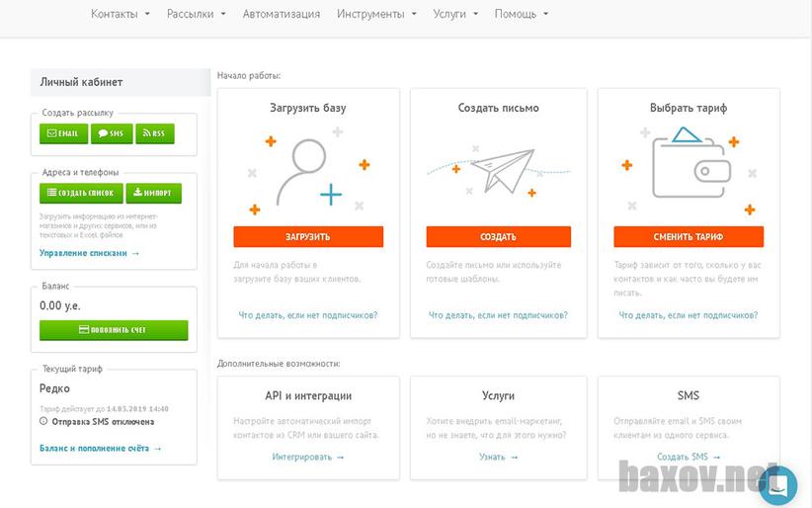Expand the Контакты dropdown menu

coord(121,14)
